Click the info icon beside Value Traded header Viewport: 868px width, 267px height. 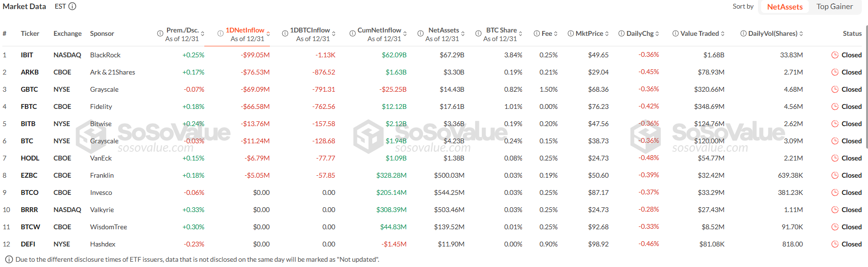(675, 33)
